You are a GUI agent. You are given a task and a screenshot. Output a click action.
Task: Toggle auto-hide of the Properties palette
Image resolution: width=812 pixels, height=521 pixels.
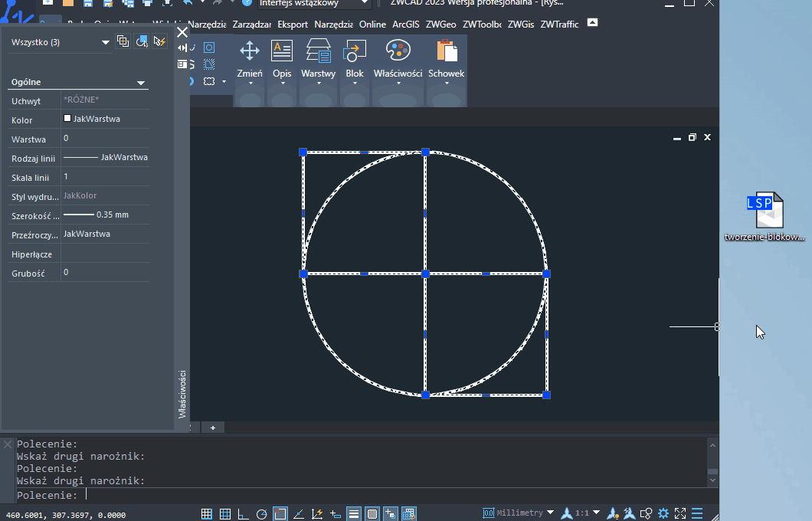point(182,48)
